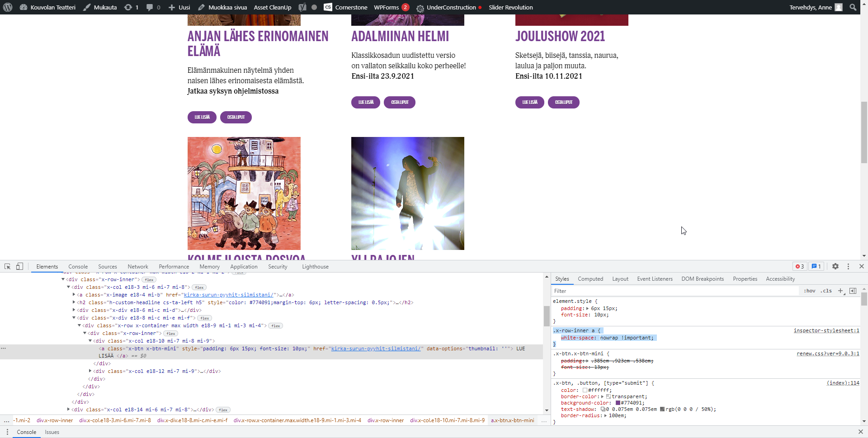The image size is (868, 438).
Task: Toggle the :hov element state panel
Action: click(x=810, y=291)
